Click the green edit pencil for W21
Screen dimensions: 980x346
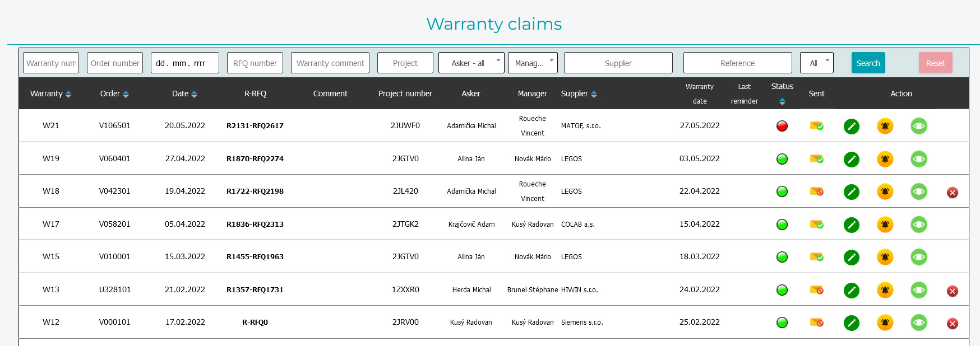(x=851, y=127)
